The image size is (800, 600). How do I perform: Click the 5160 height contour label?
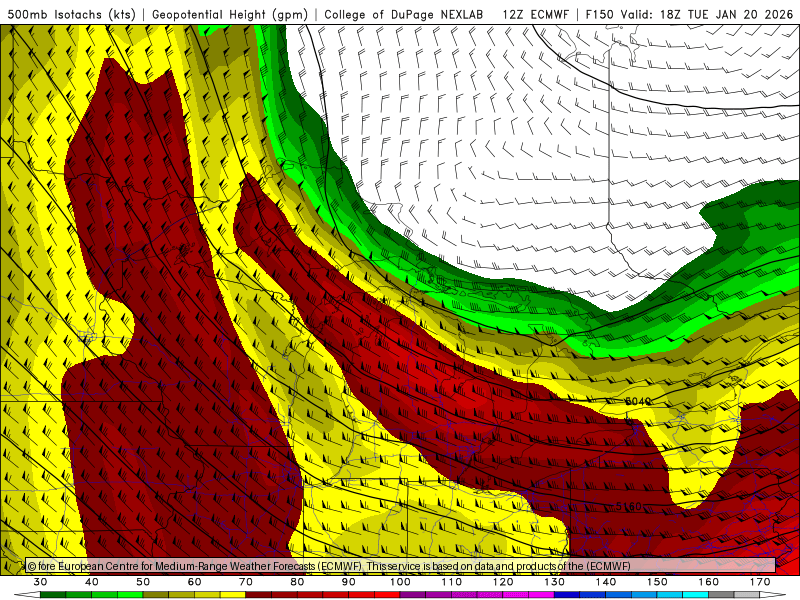click(628, 507)
